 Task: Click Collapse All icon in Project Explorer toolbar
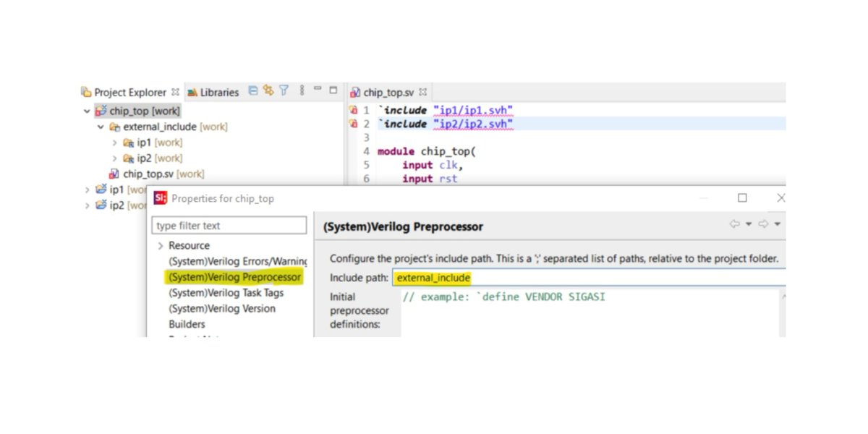[x=253, y=91]
